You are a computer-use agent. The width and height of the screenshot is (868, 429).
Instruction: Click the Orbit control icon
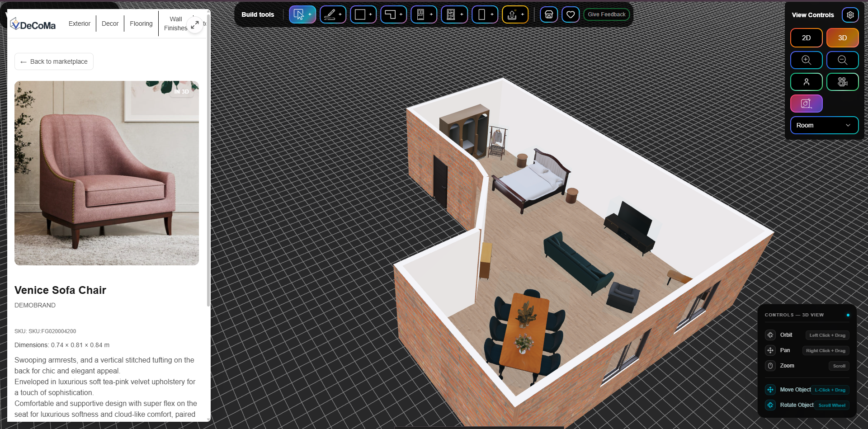[x=770, y=335]
